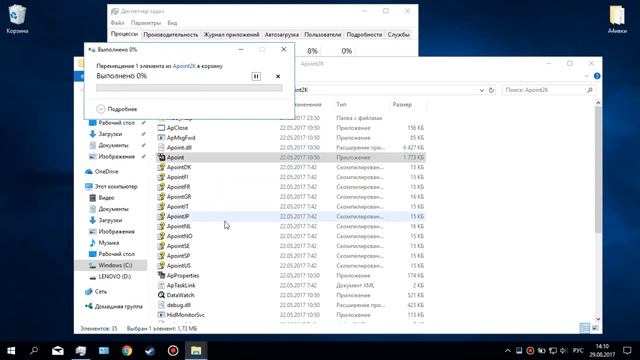Select LENOVO (D:) drive
The height and width of the screenshot is (360, 640).
point(114,276)
